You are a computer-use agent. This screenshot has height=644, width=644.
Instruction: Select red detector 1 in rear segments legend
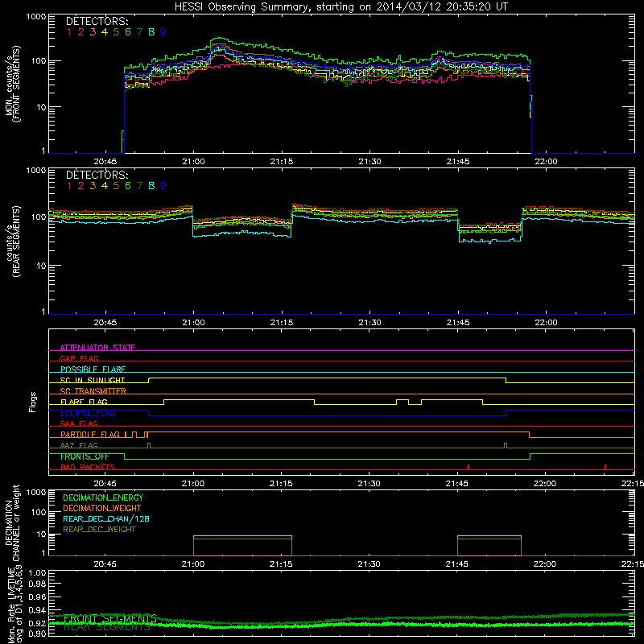click(69, 186)
